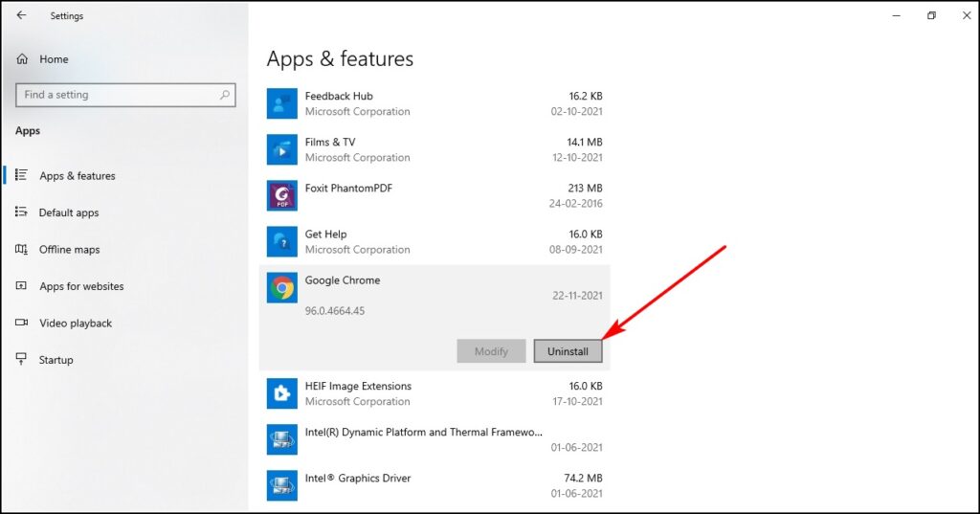
Task: Select the Intel Graphics Driver name
Action: [358, 479]
